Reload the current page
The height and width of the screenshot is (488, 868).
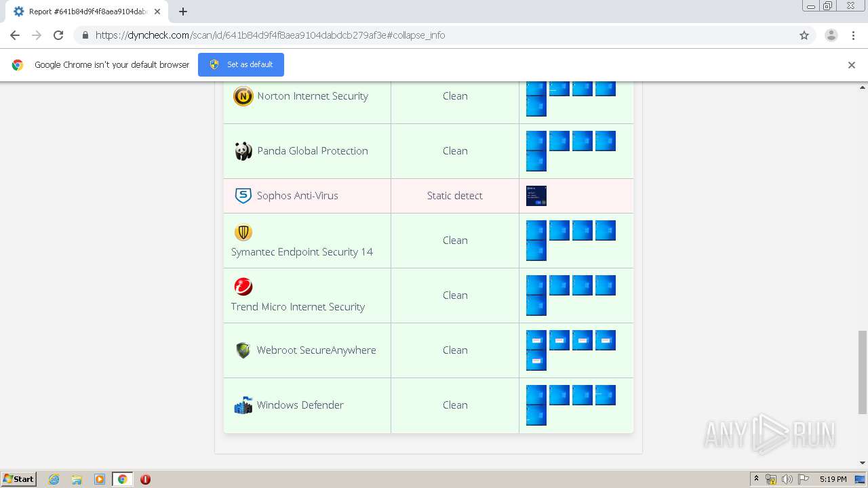(58, 35)
